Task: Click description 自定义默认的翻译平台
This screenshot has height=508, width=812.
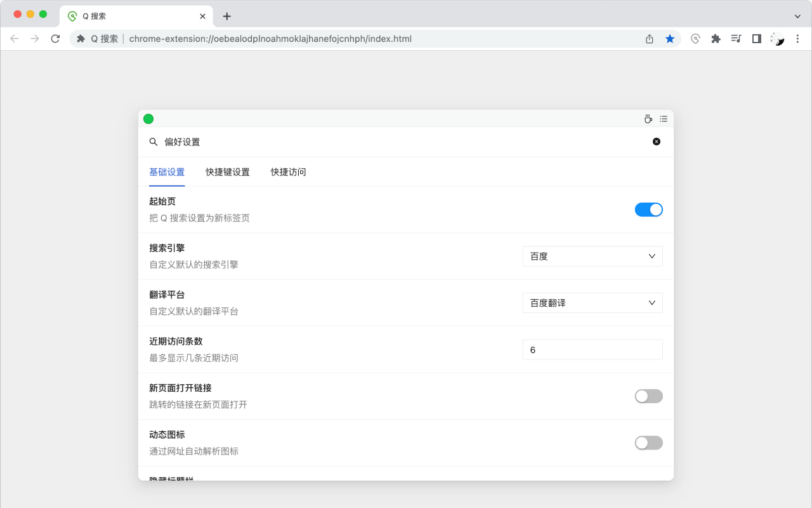Action: (193, 311)
